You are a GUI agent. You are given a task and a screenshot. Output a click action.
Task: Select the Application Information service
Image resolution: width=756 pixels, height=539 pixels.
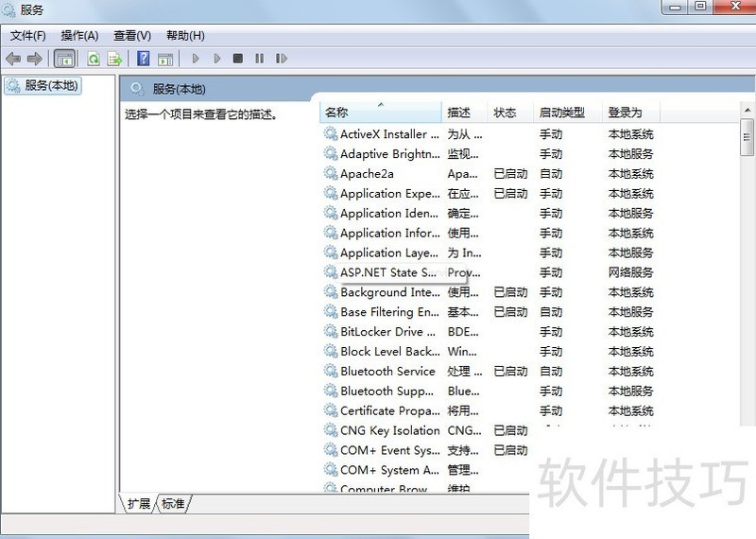click(x=490, y=233)
